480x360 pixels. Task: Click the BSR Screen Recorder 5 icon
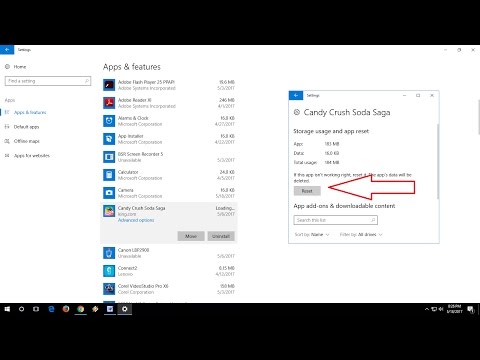coord(109,157)
